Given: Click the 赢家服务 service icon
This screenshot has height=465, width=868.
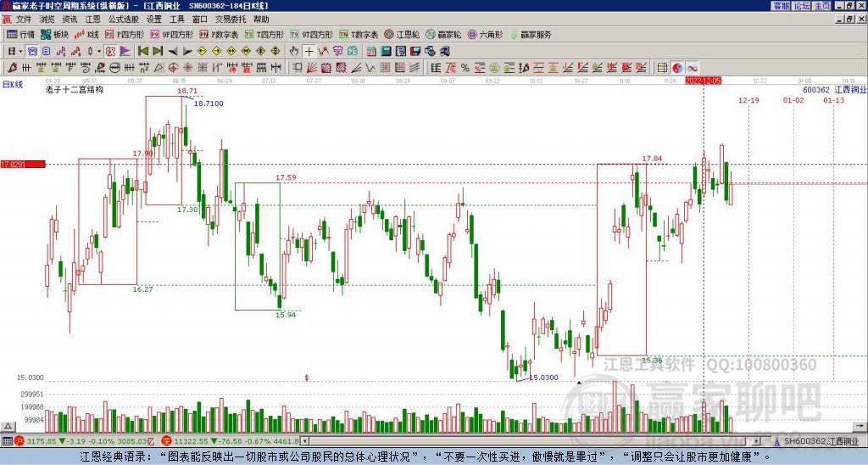Looking at the screenshot, I should (529, 35).
